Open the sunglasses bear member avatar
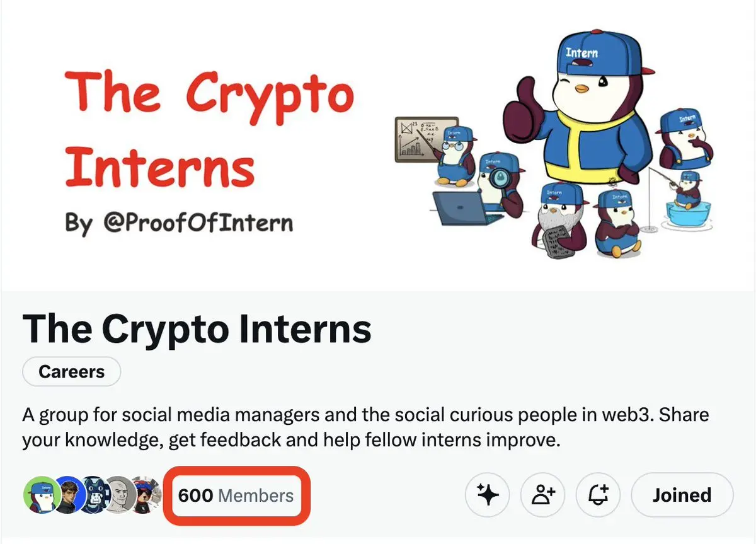The height and width of the screenshot is (544, 756). (x=146, y=495)
